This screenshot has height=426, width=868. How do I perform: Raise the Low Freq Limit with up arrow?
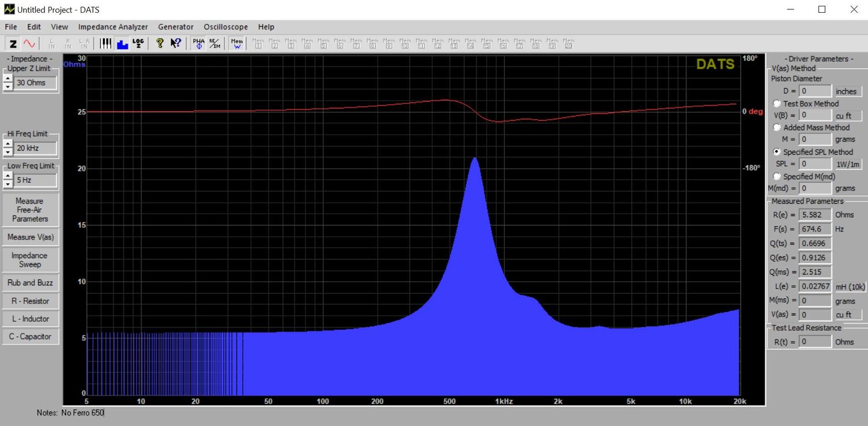(8, 176)
